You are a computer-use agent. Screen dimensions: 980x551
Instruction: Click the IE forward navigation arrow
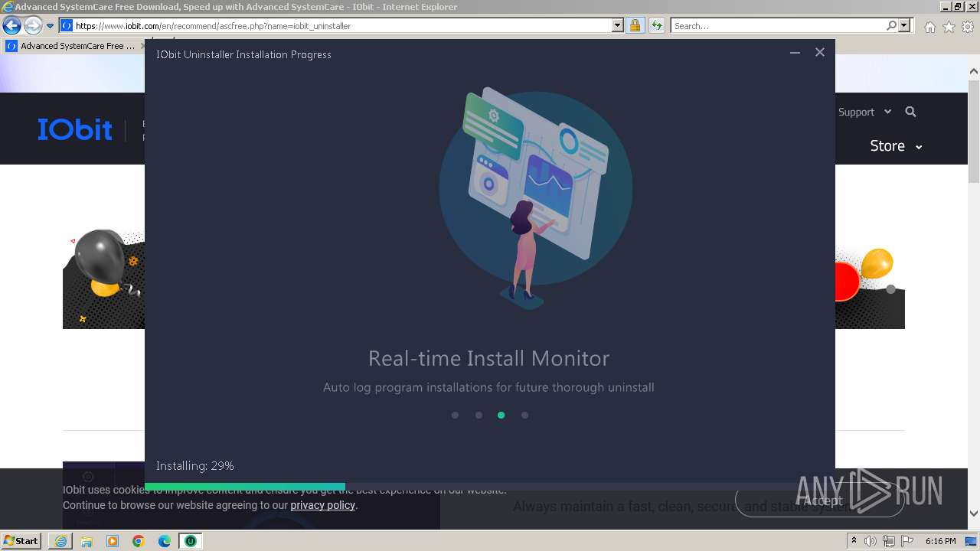[x=33, y=26]
